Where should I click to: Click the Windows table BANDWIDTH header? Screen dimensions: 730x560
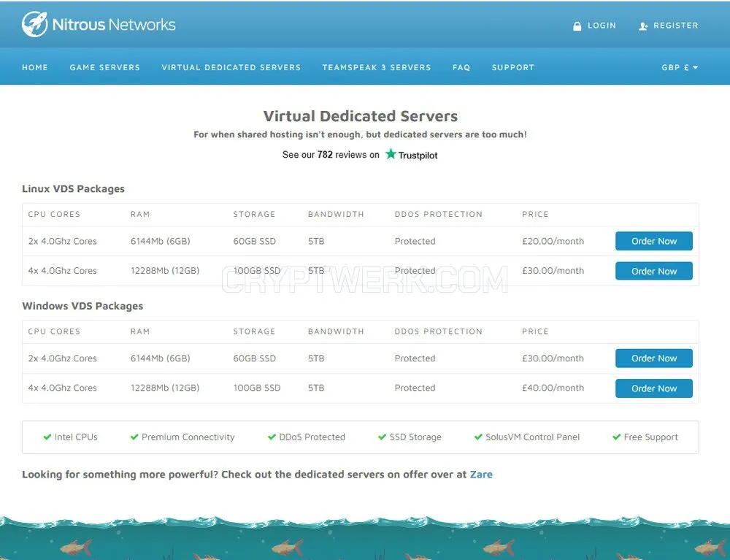336,331
